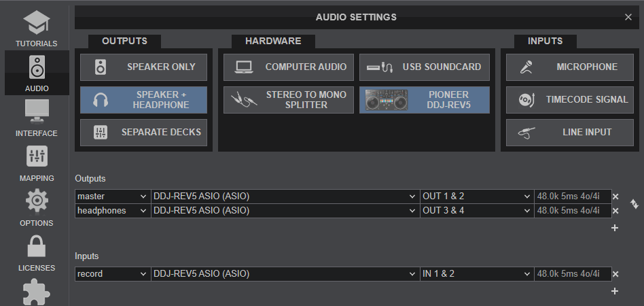644x306 pixels.
Task: Choose the USB Soundcard hardware button
Action: tap(424, 67)
